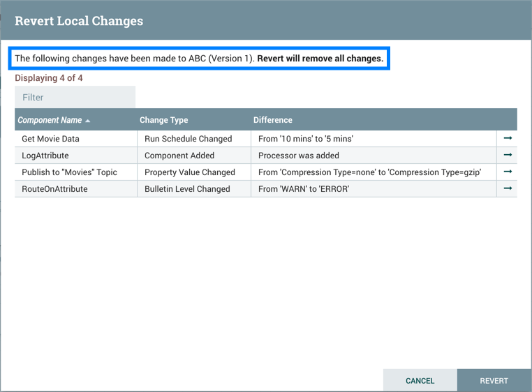The height and width of the screenshot is (392, 532).
Task: Sort by Component Name column header
Action: click(x=50, y=120)
